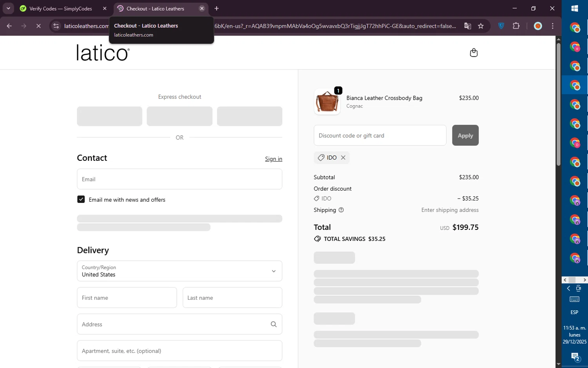Open a new browser tab
588x368 pixels.
pos(217,9)
